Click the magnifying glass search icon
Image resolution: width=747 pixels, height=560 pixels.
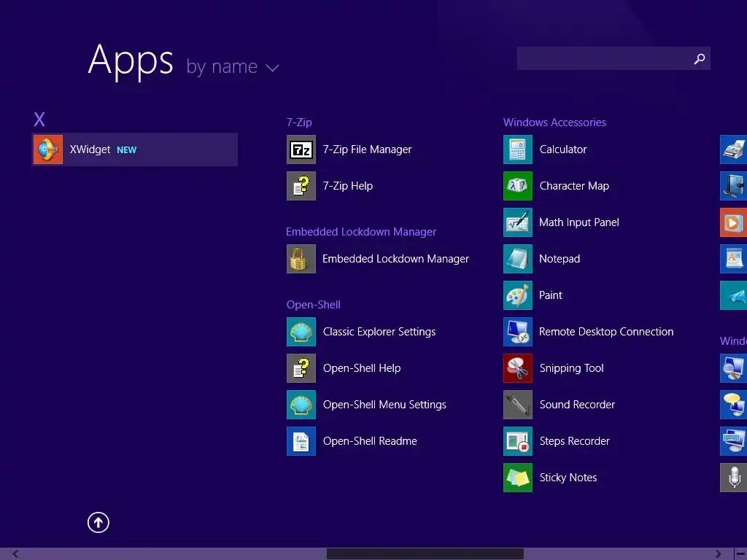coord(700,58)
